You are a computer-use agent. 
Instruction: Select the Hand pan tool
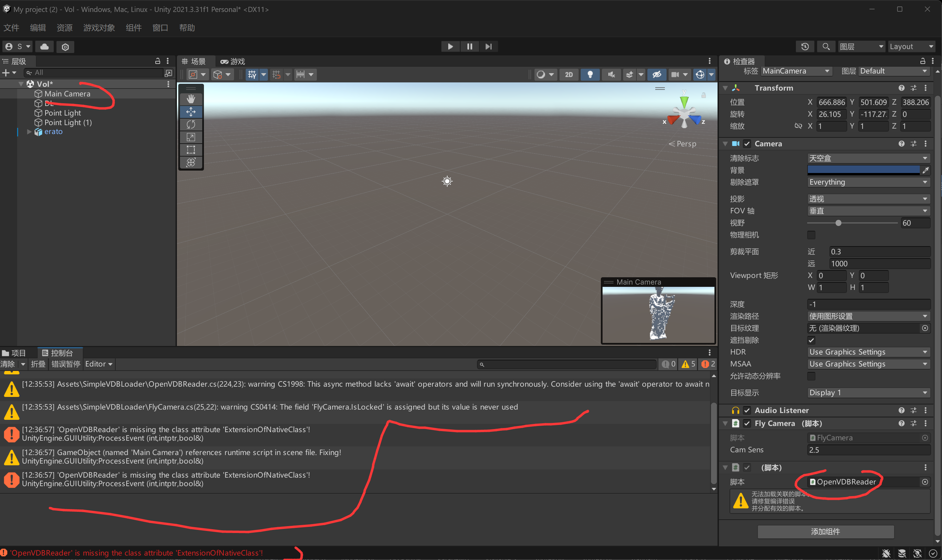(x=191, y=99)
